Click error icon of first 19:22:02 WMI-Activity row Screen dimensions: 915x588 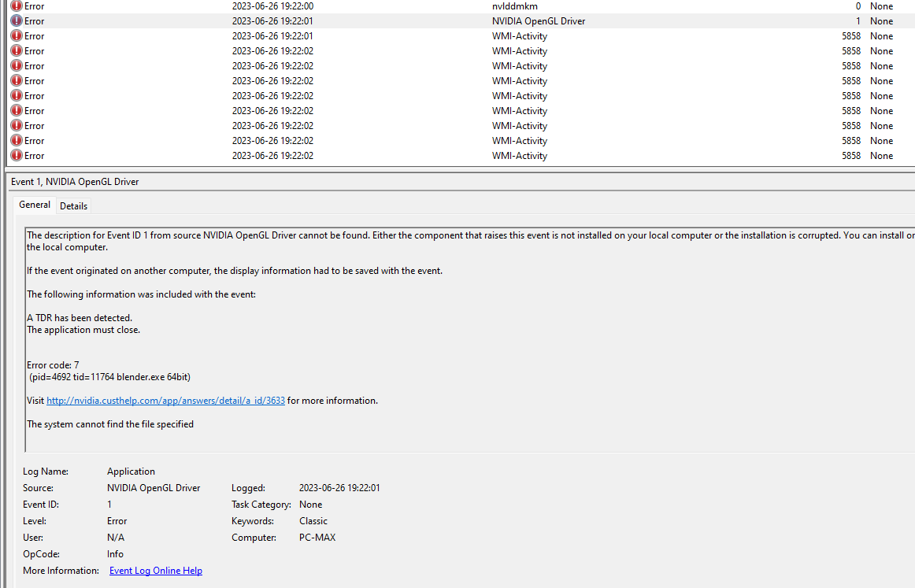coord(16,51)
